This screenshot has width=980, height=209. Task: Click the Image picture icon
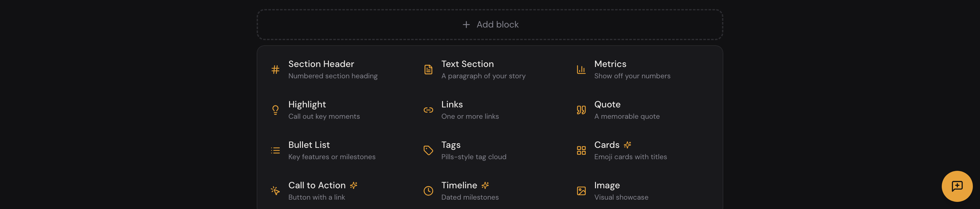click(x=581, y=191)
